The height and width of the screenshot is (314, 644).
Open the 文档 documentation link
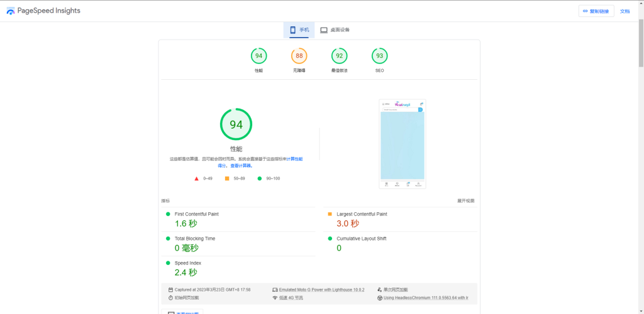(625, 11)
